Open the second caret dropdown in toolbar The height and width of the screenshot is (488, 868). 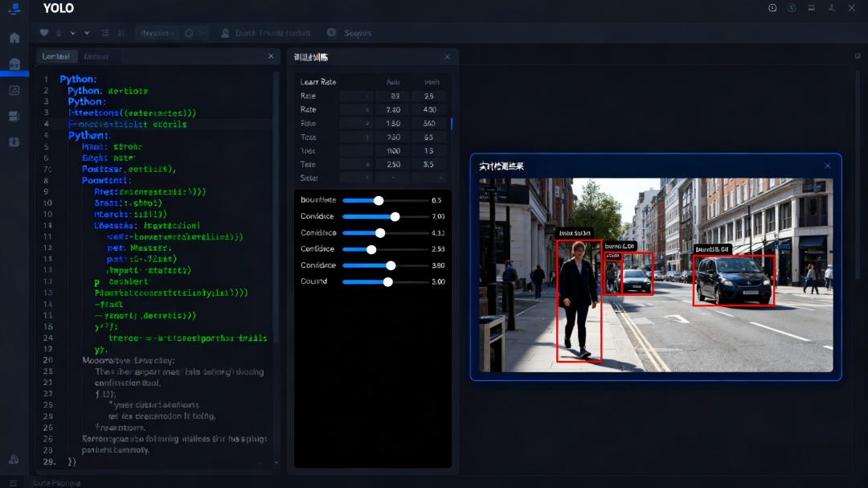coord(87,33)
